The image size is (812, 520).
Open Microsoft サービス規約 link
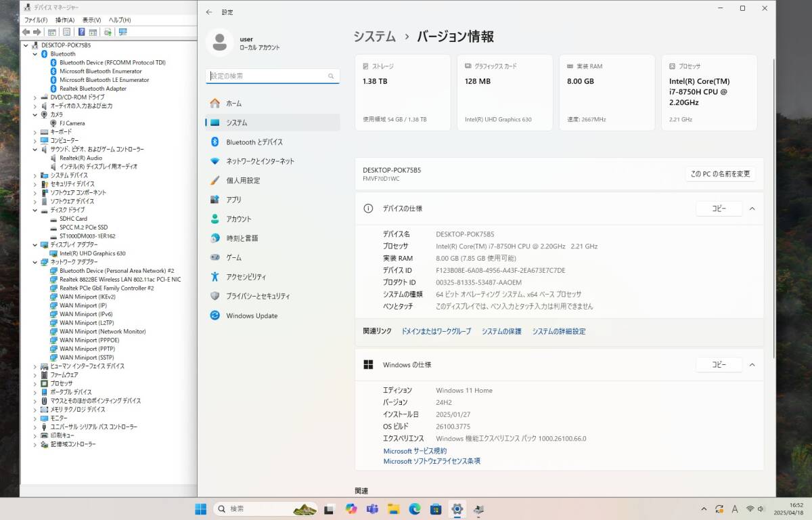click(415, 451)
